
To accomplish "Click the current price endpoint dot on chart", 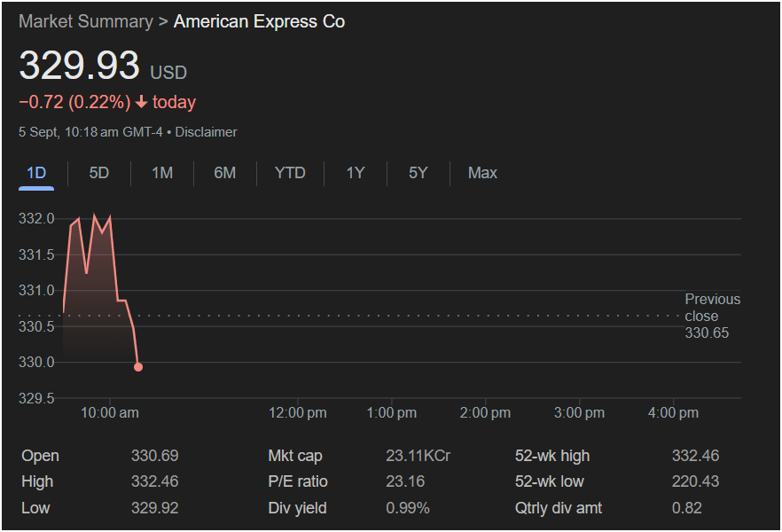I will tap(138, 366).
